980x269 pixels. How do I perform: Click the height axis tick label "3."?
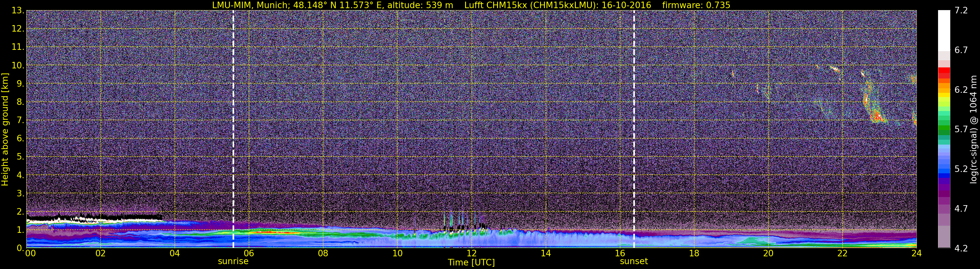click(20, 193)
